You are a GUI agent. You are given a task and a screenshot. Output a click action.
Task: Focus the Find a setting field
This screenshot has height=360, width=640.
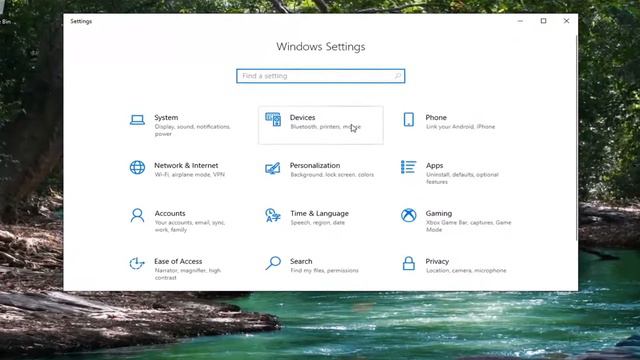(x=320, y=76)
